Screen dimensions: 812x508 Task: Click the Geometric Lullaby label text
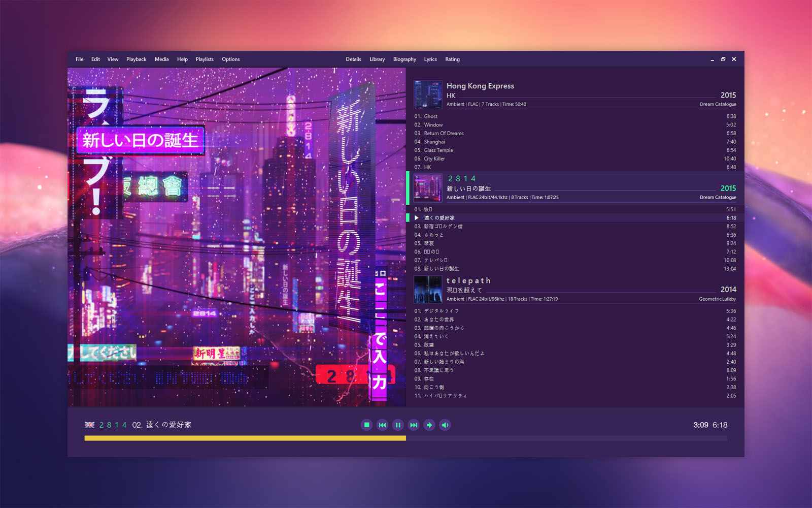717,299
